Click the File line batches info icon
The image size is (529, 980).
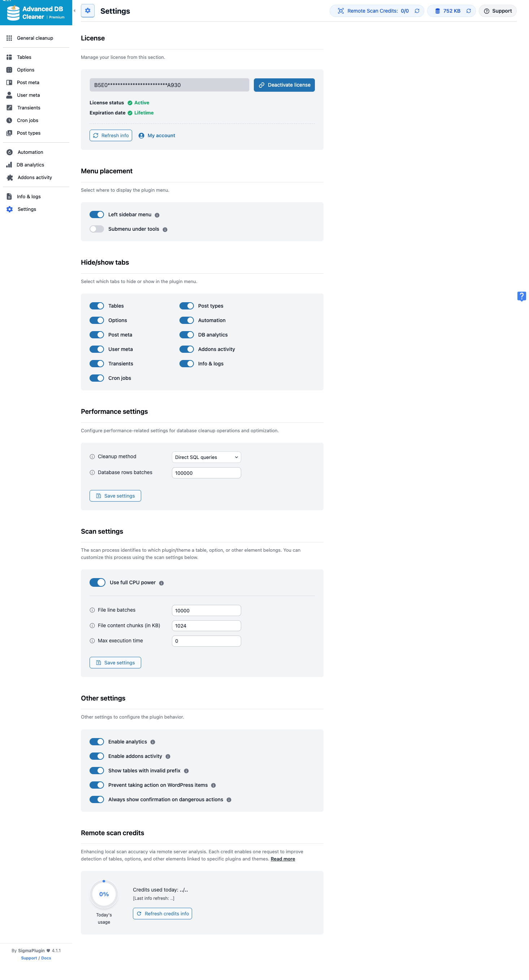tap(92, 610)
